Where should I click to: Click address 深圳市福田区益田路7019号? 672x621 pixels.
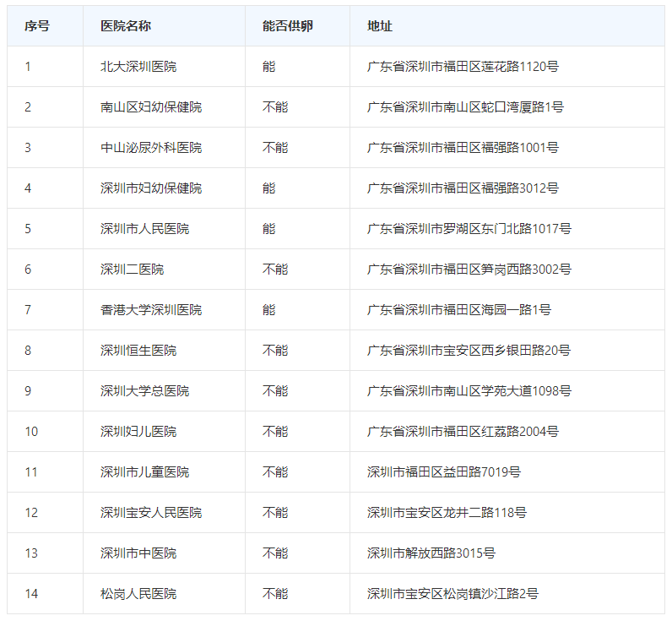point(444,471)
